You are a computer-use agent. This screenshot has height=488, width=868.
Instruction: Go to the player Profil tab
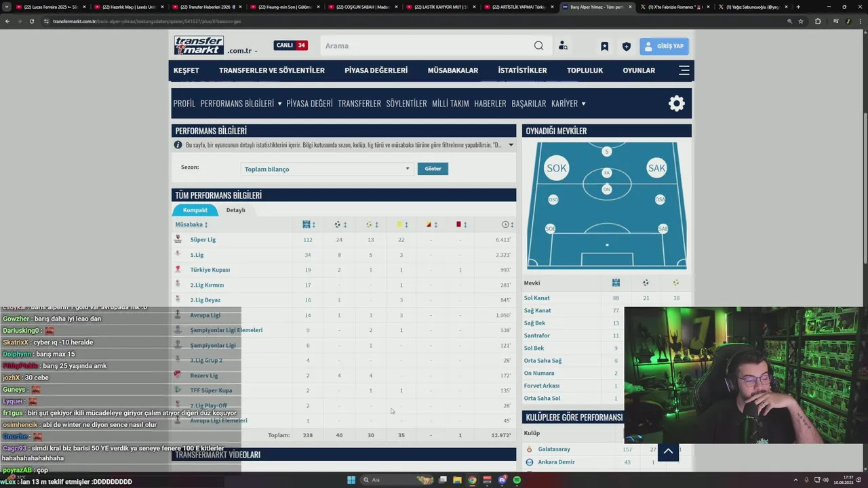coord(184,104)
